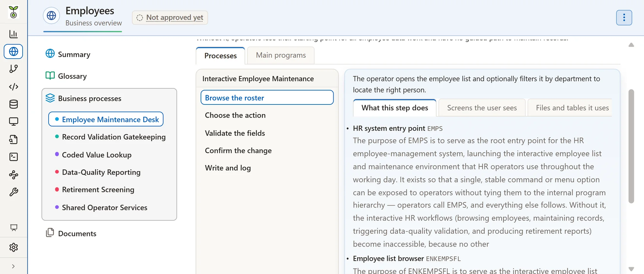This screenshot has width=644, height=274.
Task: Click the sprout app logo
Action: click(14, 12)
